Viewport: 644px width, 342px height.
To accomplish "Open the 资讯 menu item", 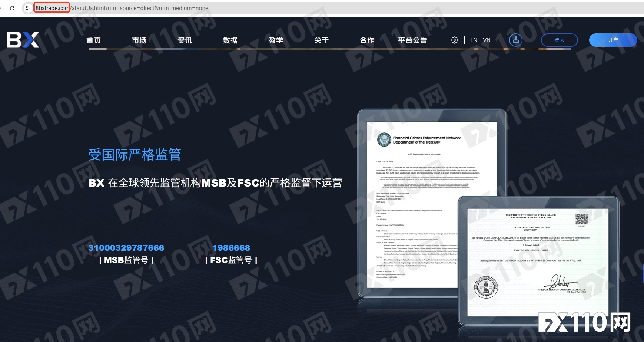I will pyautogui.click(x=185, y=40).
